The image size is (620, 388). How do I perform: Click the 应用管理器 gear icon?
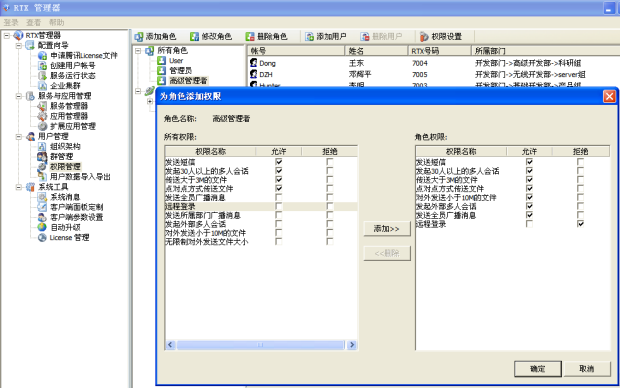point(42,116)
